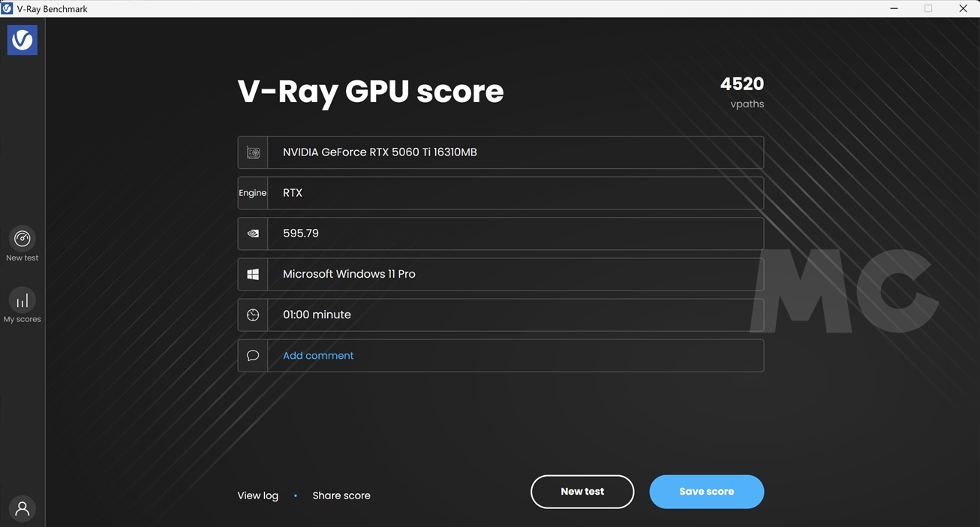Screen dimensions: 980x527
Task: Click the NVIDIA GeForce RTX 5060 Ti field
Action: tap(515, 152)
